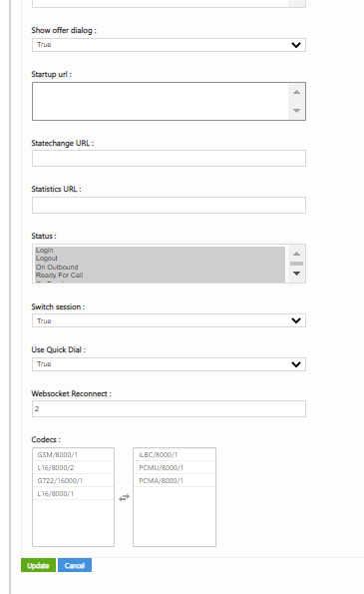Focus the Websocket Reconnect input field
364x594 pixels.
169,408
